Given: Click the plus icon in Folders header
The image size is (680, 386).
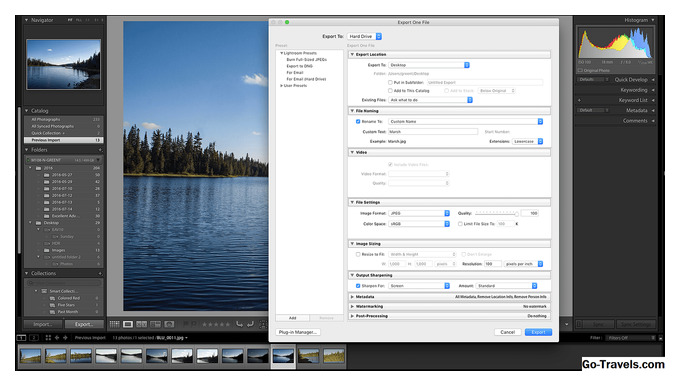Looking at the screenshot, I should pos(100,150).
